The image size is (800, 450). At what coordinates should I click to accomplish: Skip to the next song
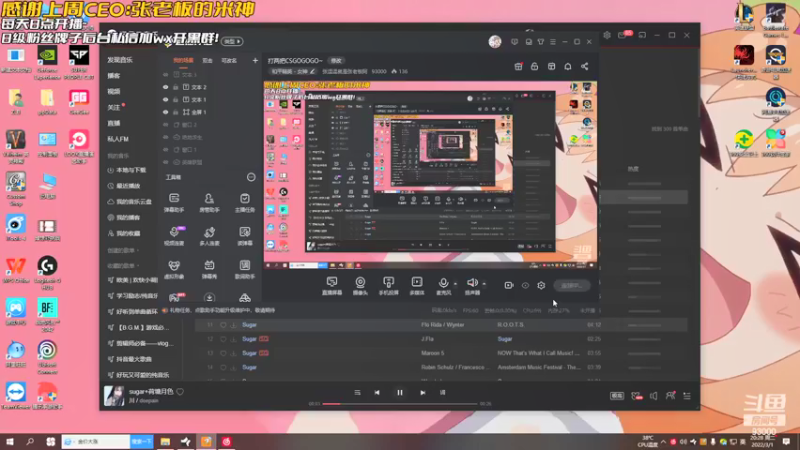[x=422, y=392]
